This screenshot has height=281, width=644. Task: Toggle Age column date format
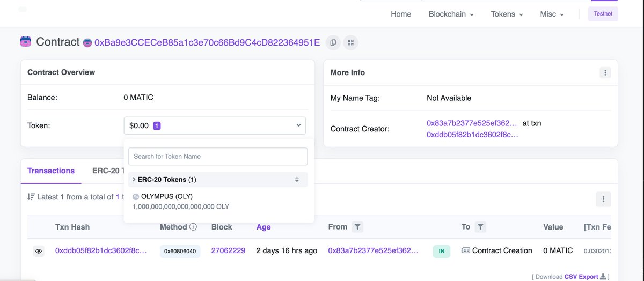point(264,227)
